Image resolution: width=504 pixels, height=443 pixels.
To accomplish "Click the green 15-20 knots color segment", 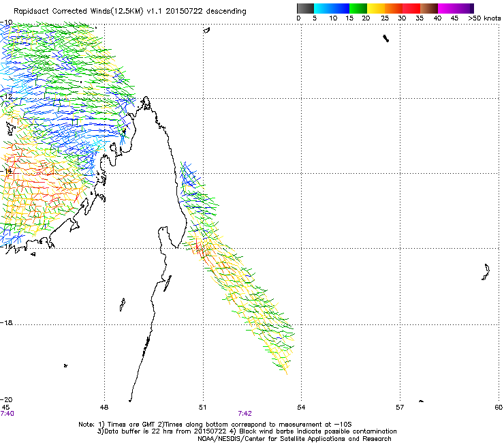I will [x=358, y=8].
